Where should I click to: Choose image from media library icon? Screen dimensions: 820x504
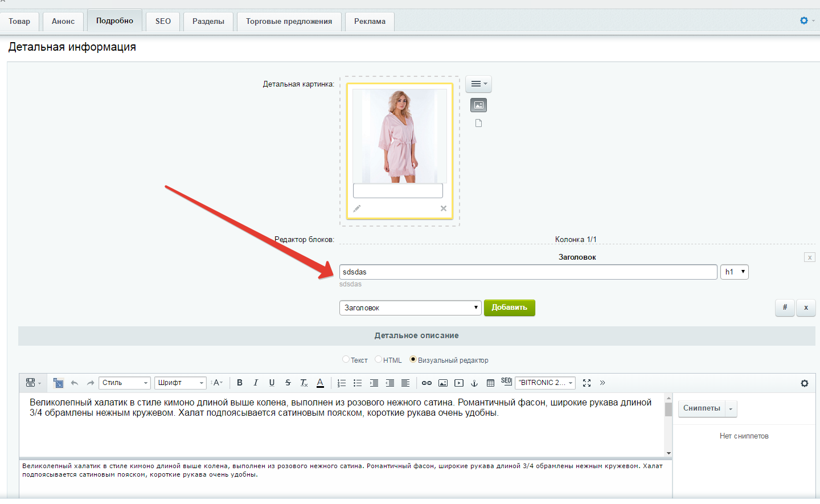pos(479,105)
